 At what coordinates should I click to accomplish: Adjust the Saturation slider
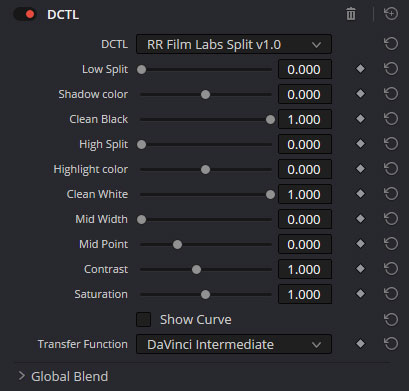pos(205,295)
